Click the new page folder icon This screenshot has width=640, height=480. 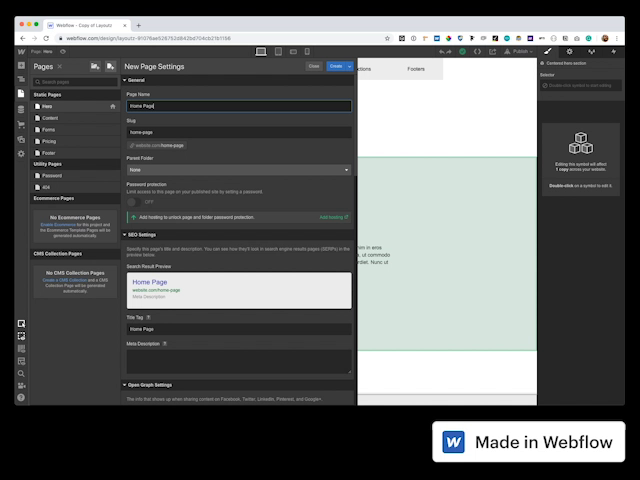pyautogui.click(x=94, y=66)
